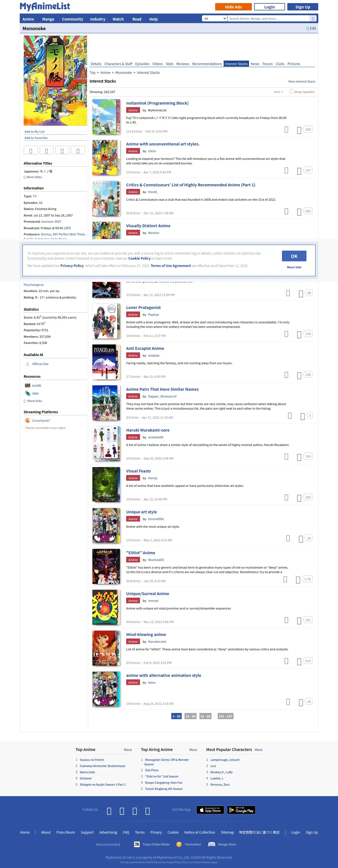Like the Critics & Connoisseurs' stack (685)
Screen dimensions: 338x868
click(x=299, y=212)
